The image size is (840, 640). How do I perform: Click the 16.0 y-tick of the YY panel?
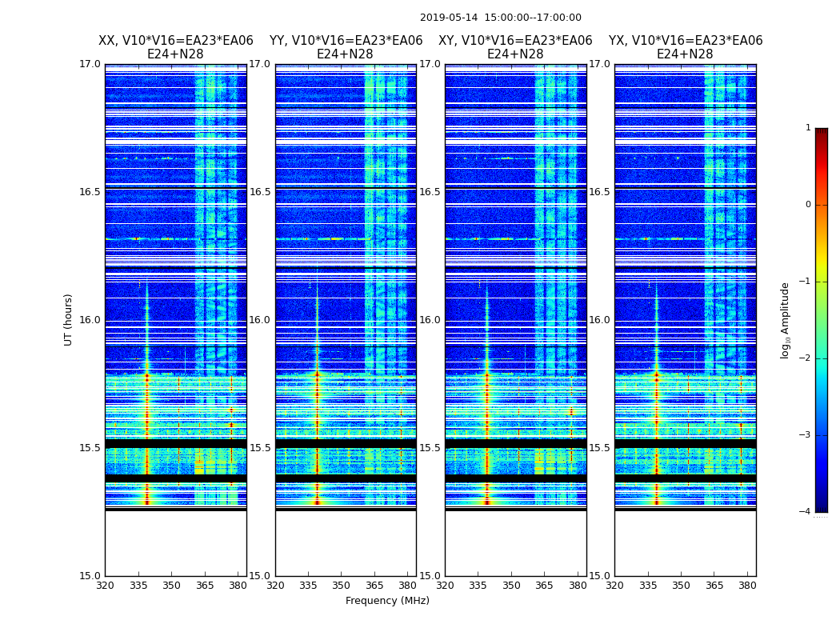pos(260,320)
